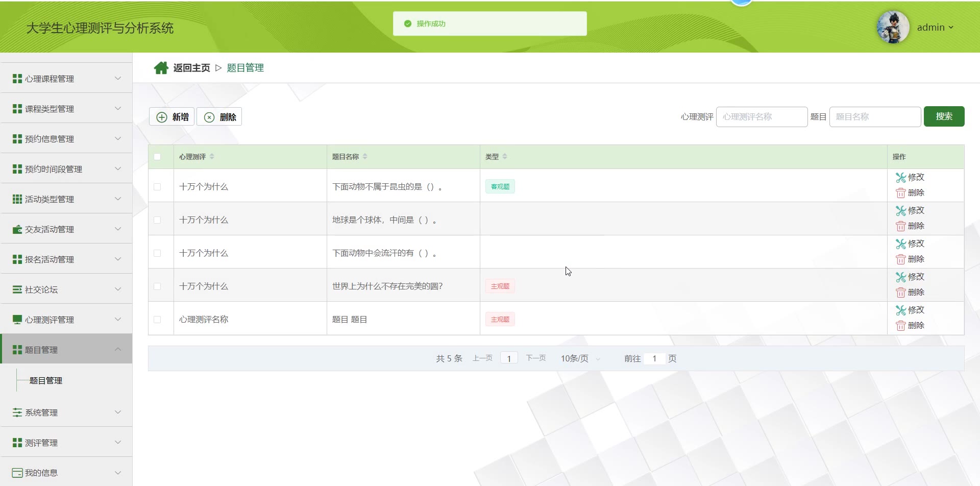Expand the 系统管理 chevron

[118, 412]
